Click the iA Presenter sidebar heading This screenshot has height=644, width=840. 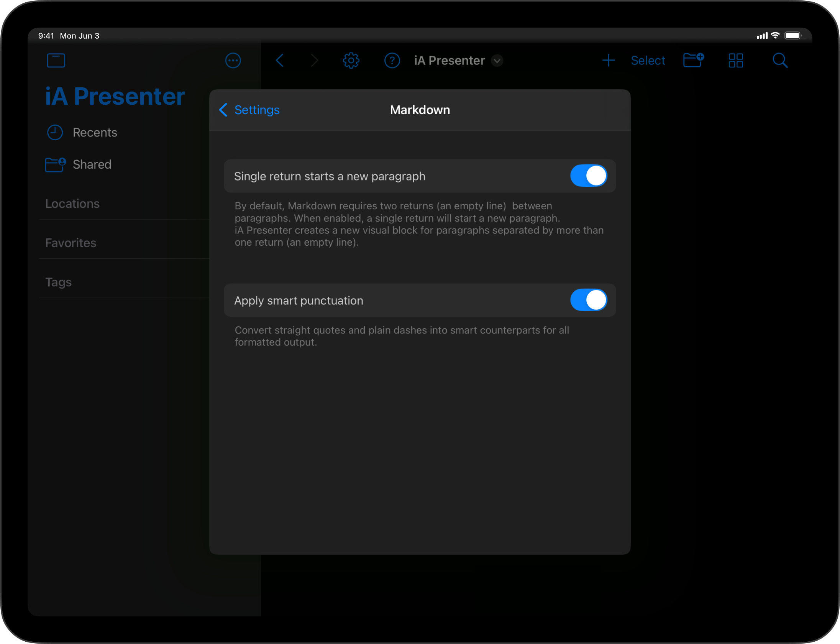[115, 96]
